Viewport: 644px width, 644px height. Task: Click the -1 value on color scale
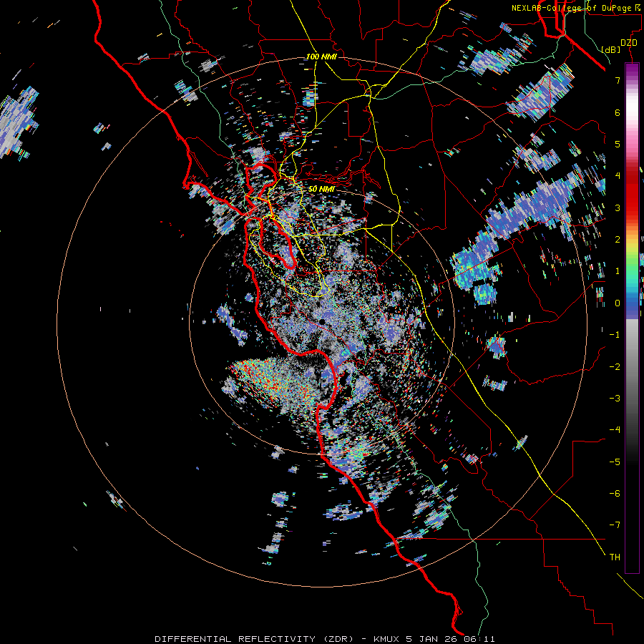(615, 335)
